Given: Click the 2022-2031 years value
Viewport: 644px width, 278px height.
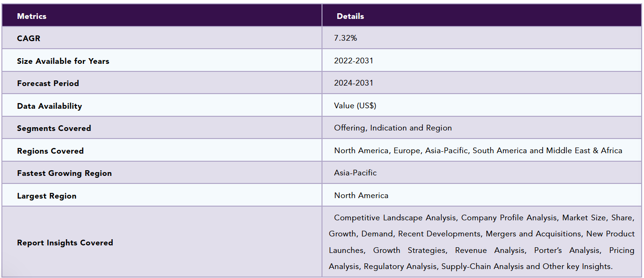Looking at the screenshot, I should [x=354, y=61].
